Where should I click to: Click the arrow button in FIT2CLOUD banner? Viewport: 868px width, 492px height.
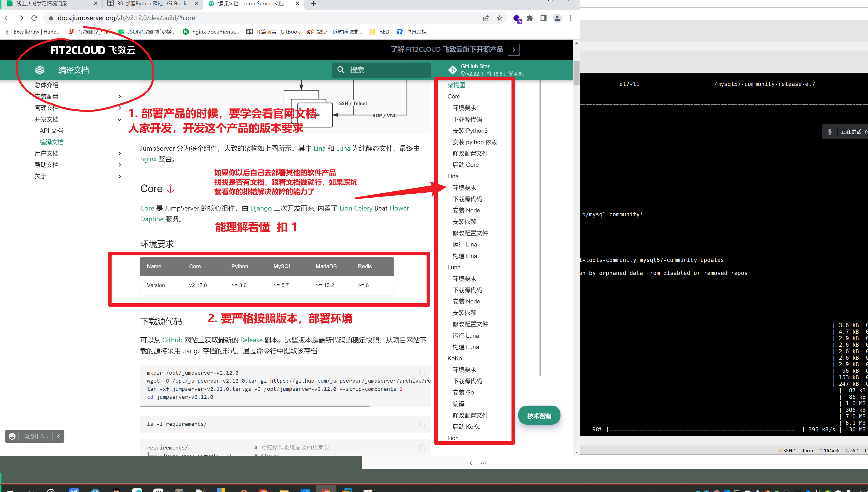514,50
